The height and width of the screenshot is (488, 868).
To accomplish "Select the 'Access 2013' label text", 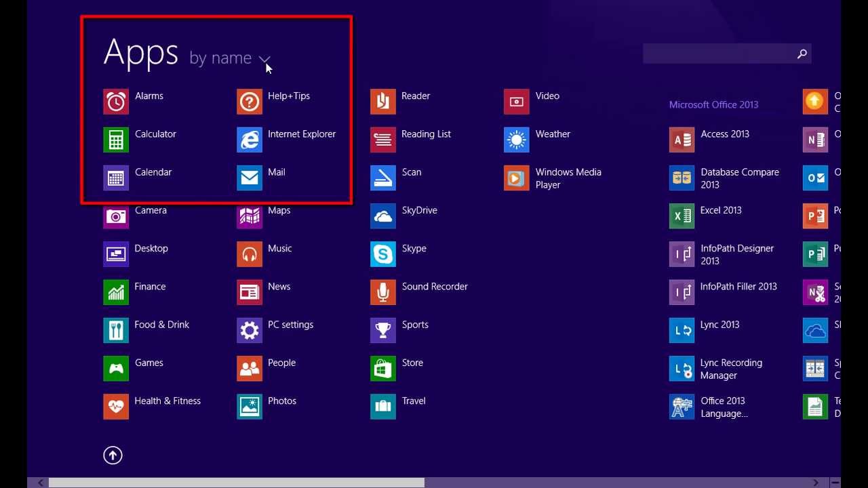I will click(725, 134).
